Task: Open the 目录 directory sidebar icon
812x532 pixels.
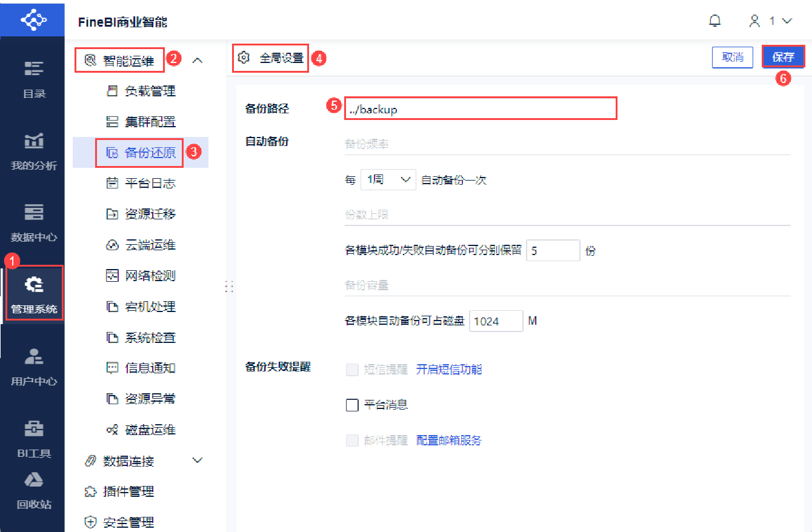Action: [x=34, y=68]
